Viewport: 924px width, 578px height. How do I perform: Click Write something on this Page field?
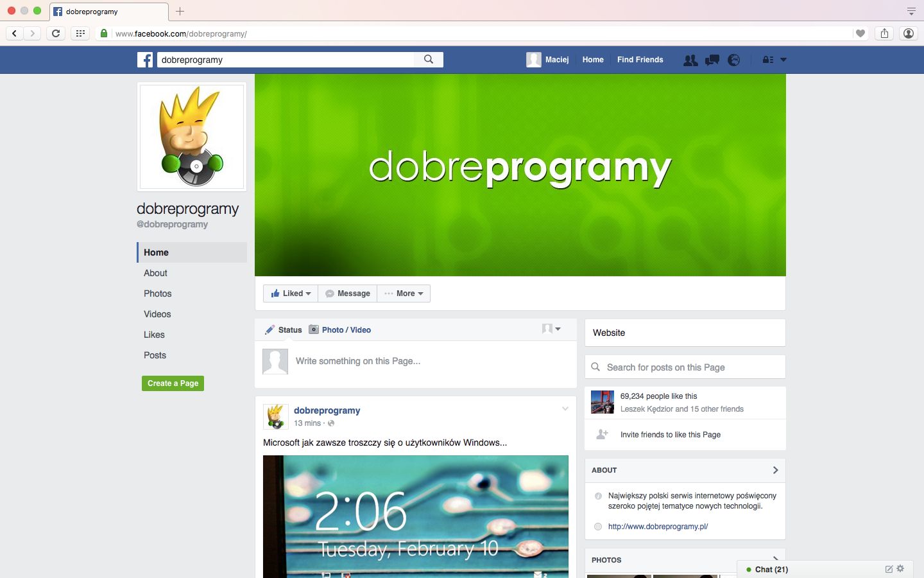(x=358, y=361)
